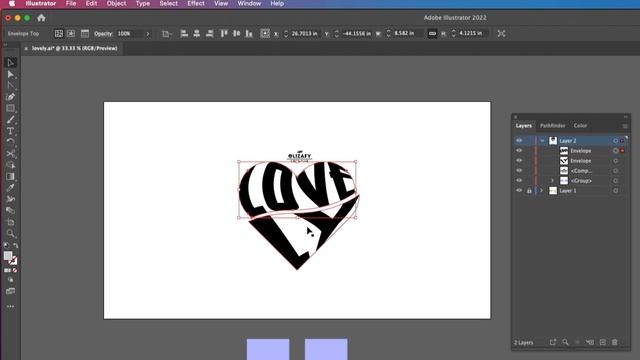Click horizontal align right icon
The height and width of the screenshot is (360, 640).
pos(209,33)
